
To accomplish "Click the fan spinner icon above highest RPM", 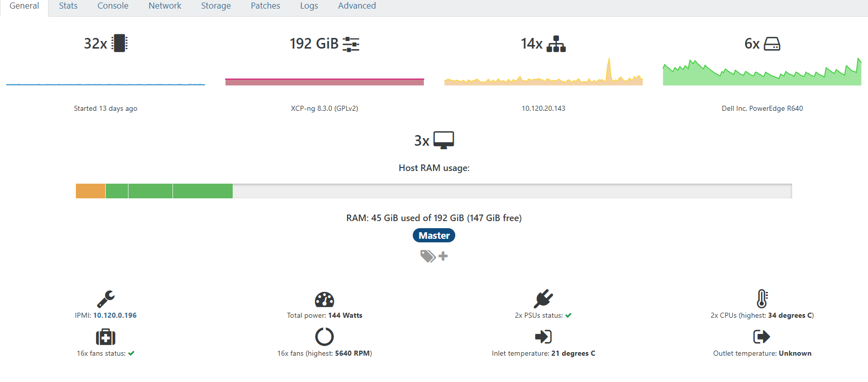I will 324,337.
